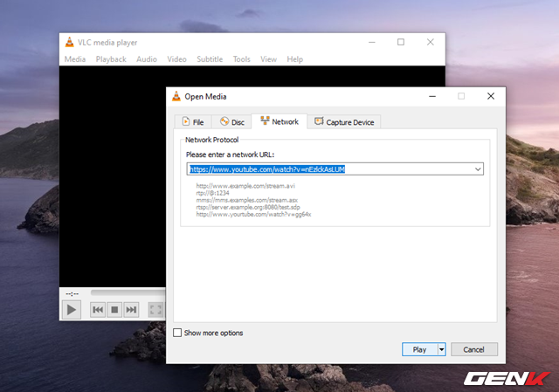
Task: Open the Help menu
Action: 295,59
